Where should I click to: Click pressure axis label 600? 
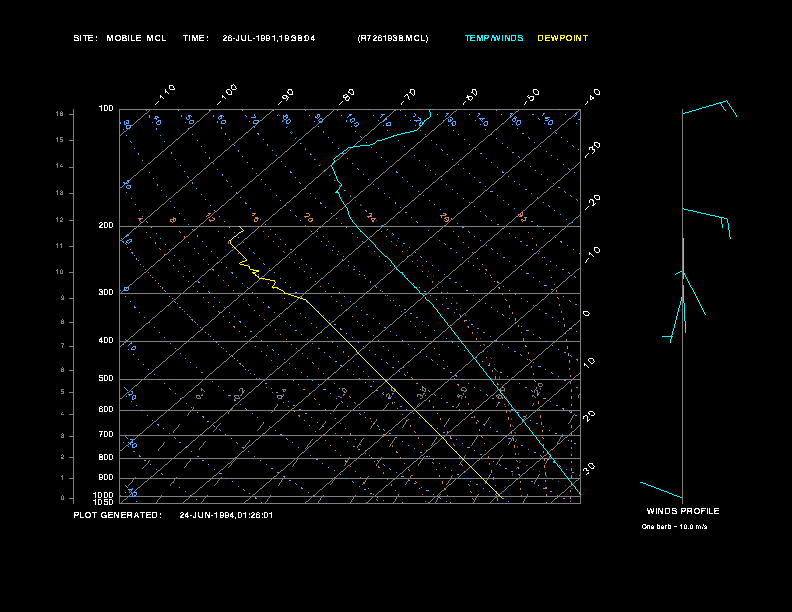pos(106,410)
